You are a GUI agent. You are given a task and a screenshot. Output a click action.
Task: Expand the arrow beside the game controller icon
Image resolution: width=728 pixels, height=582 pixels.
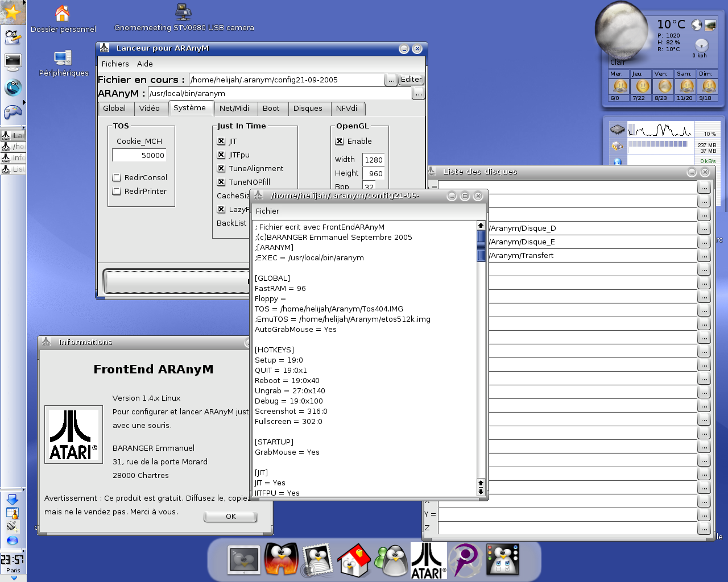(23, 102)
